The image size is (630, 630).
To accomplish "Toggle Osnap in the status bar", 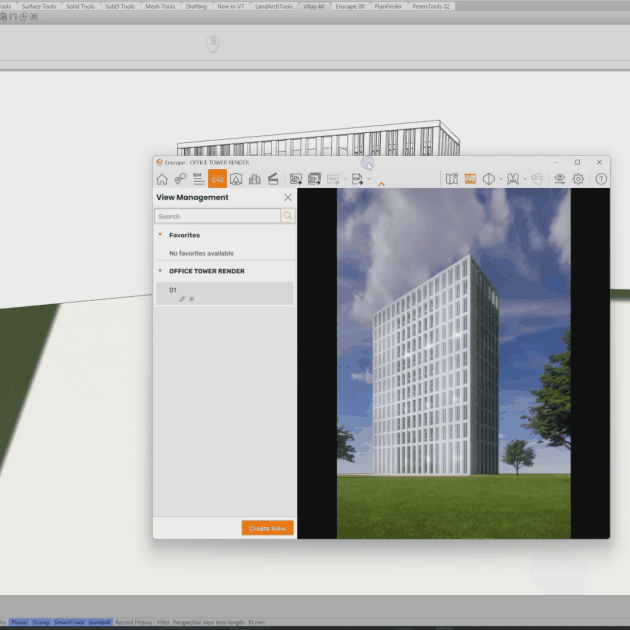I will (x=41, y=622).
